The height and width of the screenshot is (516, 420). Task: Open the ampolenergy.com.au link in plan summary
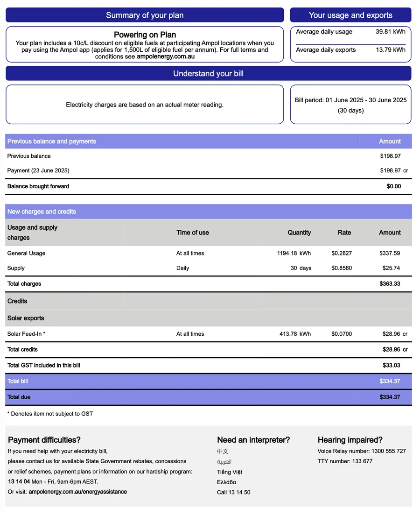tap(166, 57)
